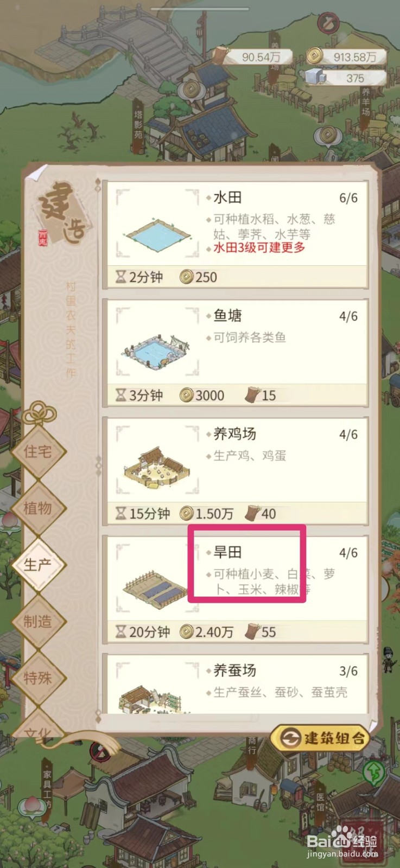This screenshot has width=400, height=868.
Task: Select the 生产 category tab
Action: (38, 565)
